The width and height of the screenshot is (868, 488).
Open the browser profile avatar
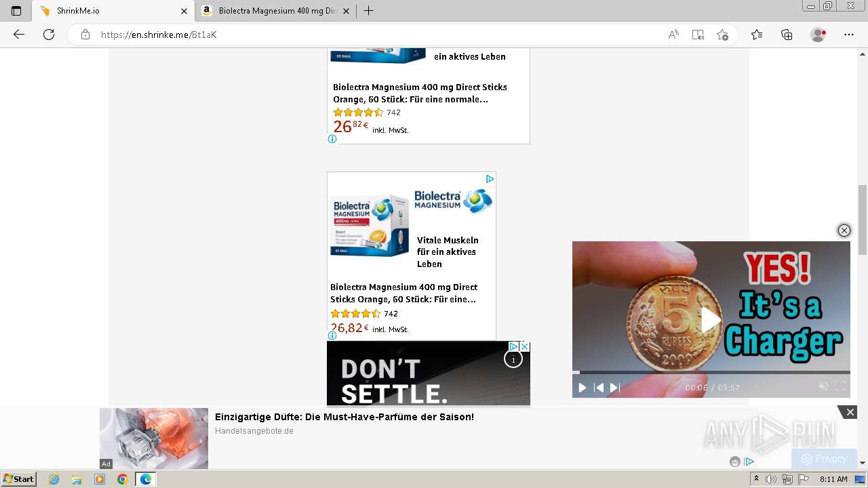click(x=818, y=35)
